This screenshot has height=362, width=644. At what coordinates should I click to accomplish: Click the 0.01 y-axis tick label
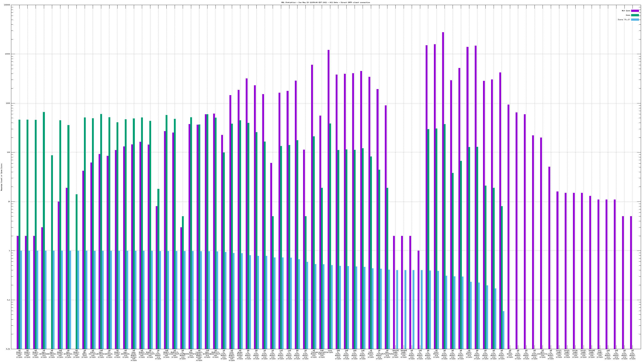[x=8, y=349]
